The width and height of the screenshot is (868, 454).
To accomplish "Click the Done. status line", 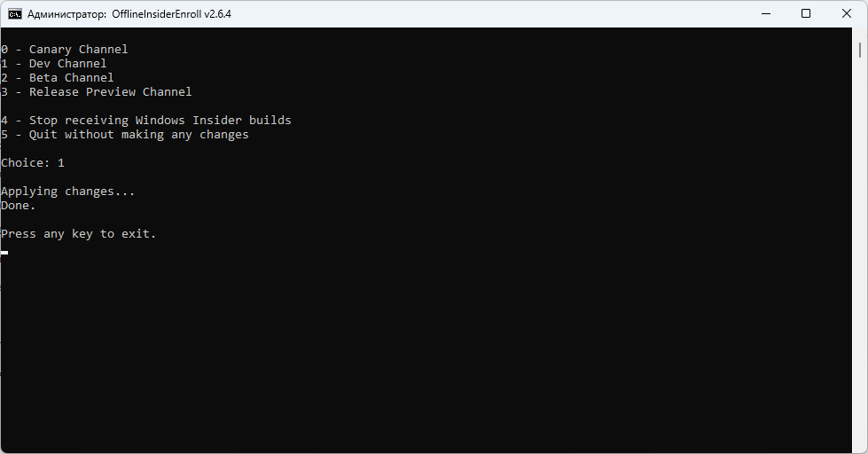I will [x=19, y=206].
